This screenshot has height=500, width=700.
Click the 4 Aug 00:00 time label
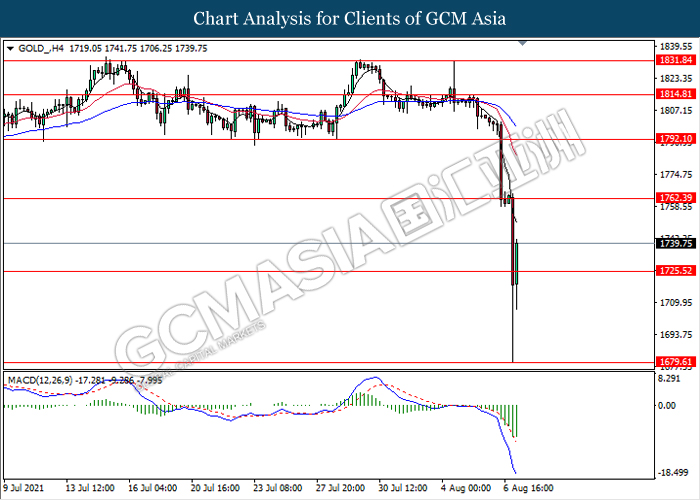pyautogui.click(x=466, y=488)
